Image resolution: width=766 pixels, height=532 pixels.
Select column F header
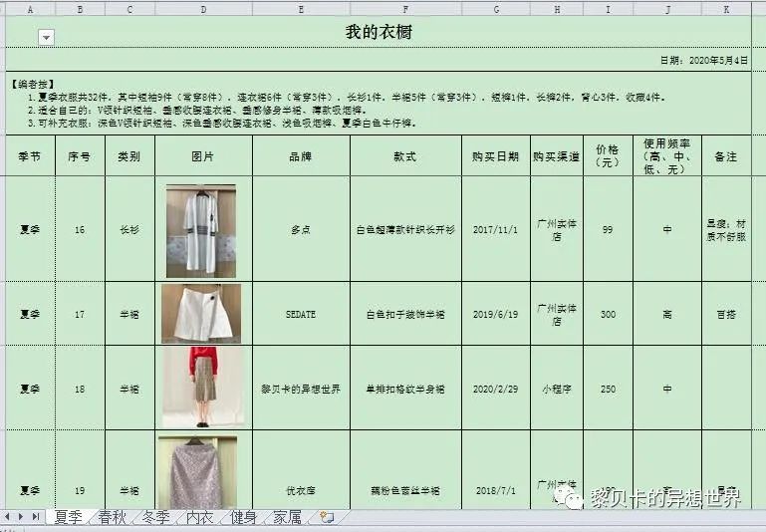click(x=406, y=9)
